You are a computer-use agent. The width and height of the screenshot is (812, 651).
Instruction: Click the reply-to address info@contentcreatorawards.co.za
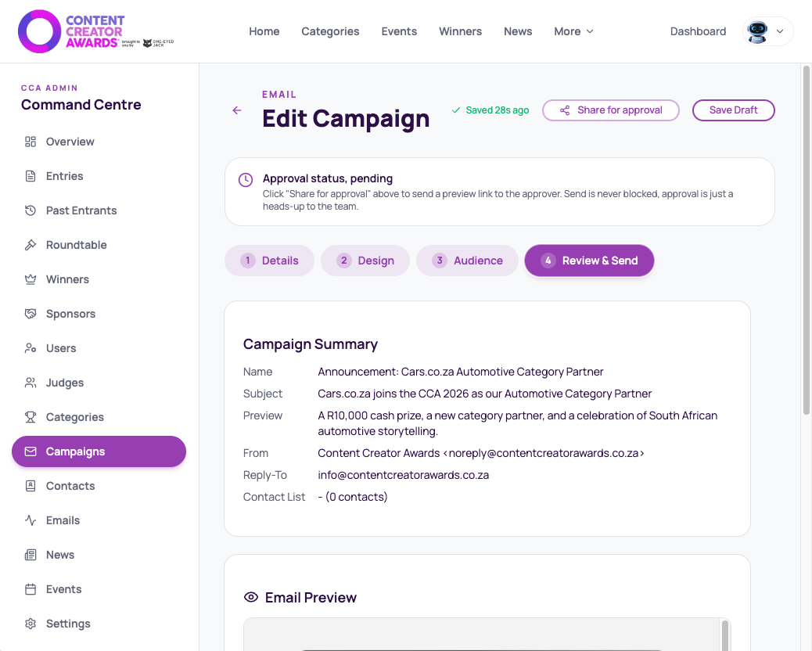(403, 475)
